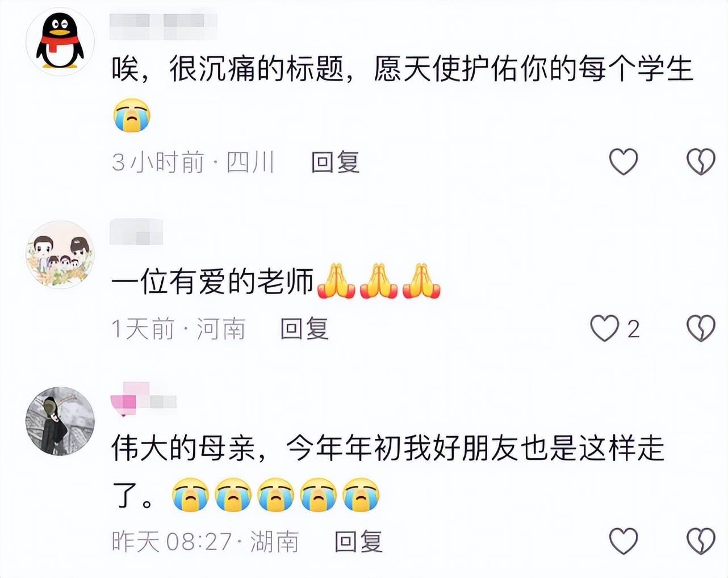
Task: Click the timestamp 昨天 08:27
Action: coord(172,542)
